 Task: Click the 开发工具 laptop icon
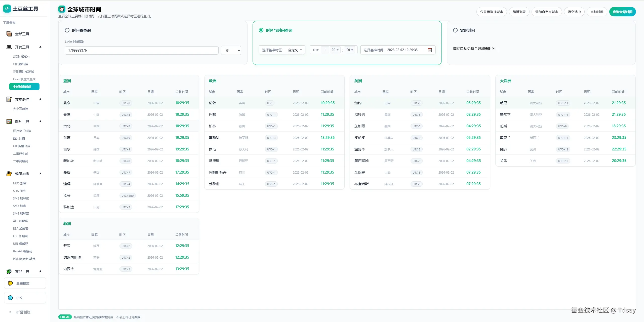pos(9,47)
